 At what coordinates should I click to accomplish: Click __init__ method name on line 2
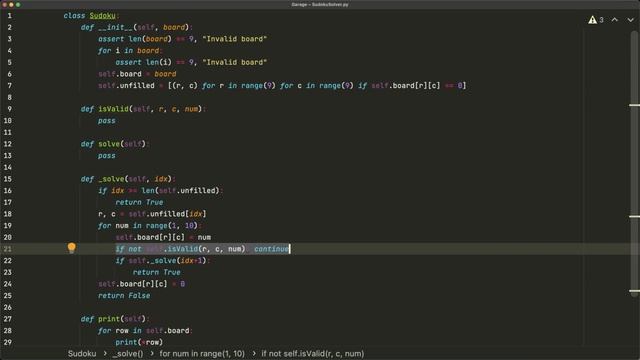tap(116, 27)
